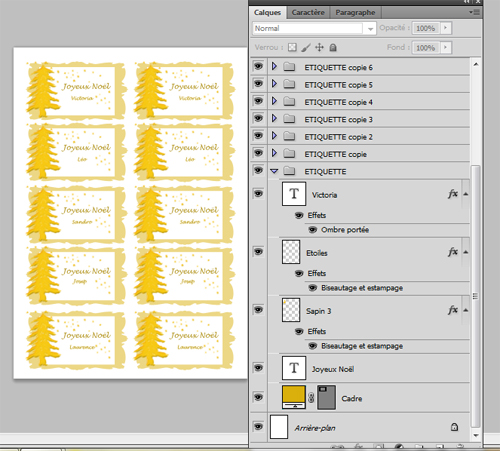
Task: Switch to the Paragraphe tab
Action: point(355,13)
